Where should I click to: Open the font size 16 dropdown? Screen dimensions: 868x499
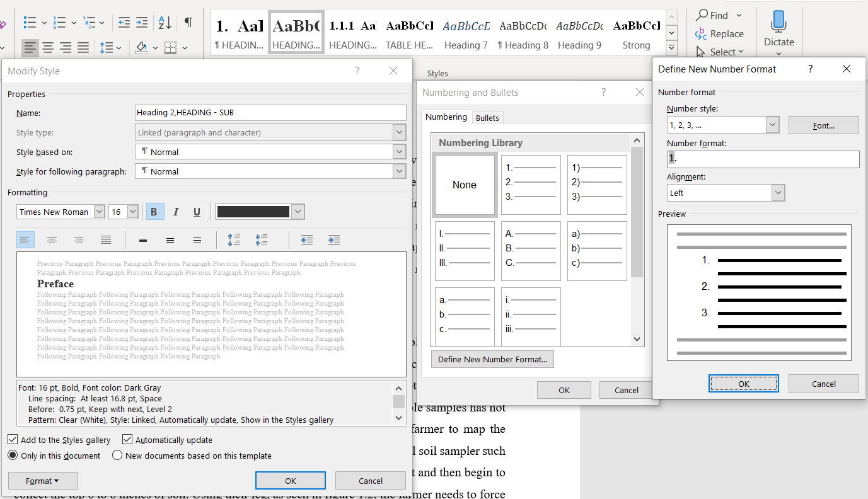pos(132,212)
